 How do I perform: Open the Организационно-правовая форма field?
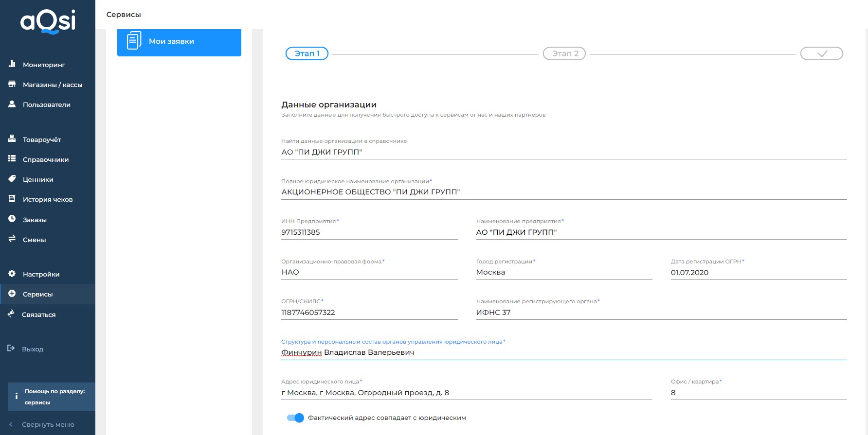(x=369, y=272)
